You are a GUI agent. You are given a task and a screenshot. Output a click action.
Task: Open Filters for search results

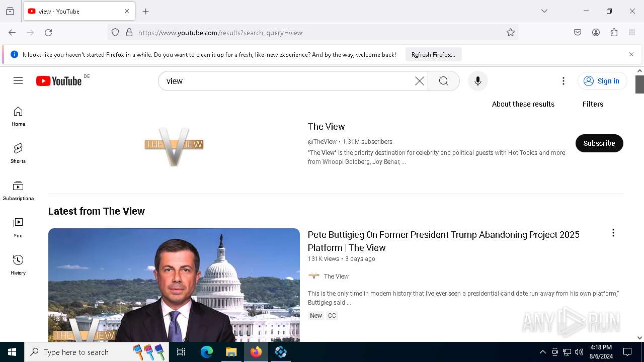pyautogui.click(x=593, y=104)
